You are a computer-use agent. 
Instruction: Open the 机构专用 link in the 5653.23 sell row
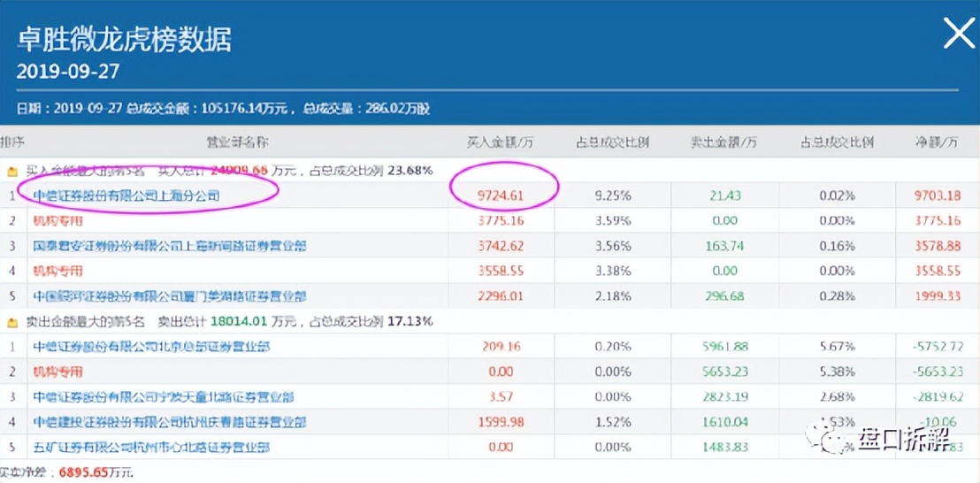57,372
